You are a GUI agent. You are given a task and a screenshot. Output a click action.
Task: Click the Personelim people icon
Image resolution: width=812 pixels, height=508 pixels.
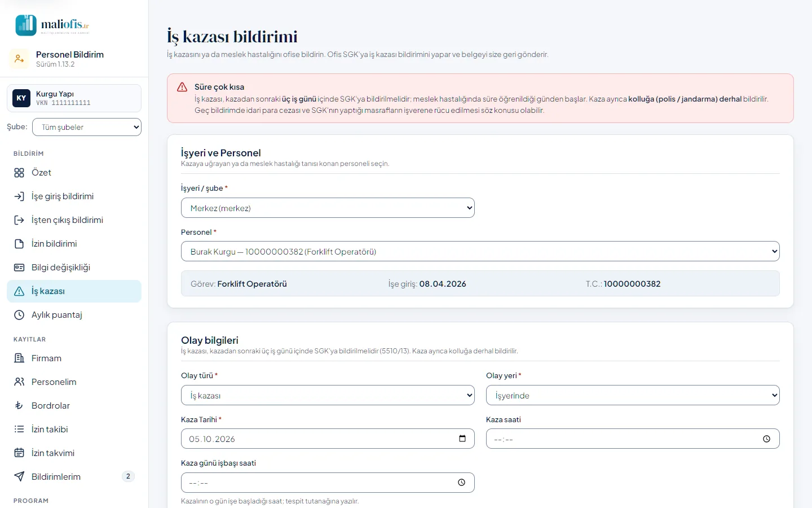pyautogui.click(x=19, y=382)
